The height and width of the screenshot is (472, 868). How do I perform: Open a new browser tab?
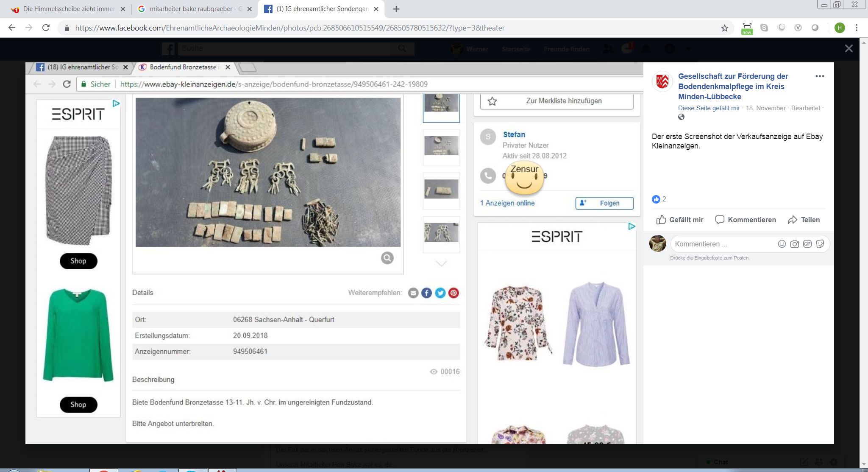[396, 9]
